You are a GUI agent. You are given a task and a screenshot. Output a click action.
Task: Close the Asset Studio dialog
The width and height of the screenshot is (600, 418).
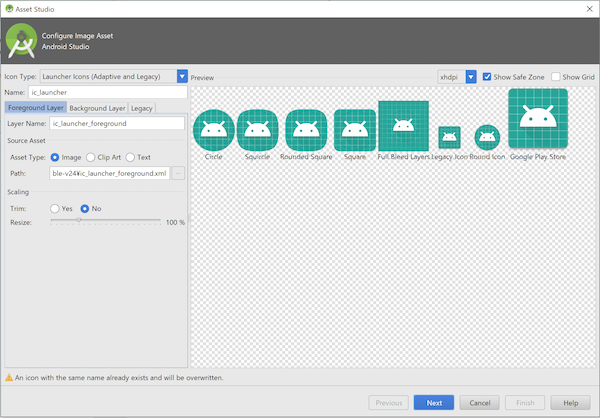(590, 9)
